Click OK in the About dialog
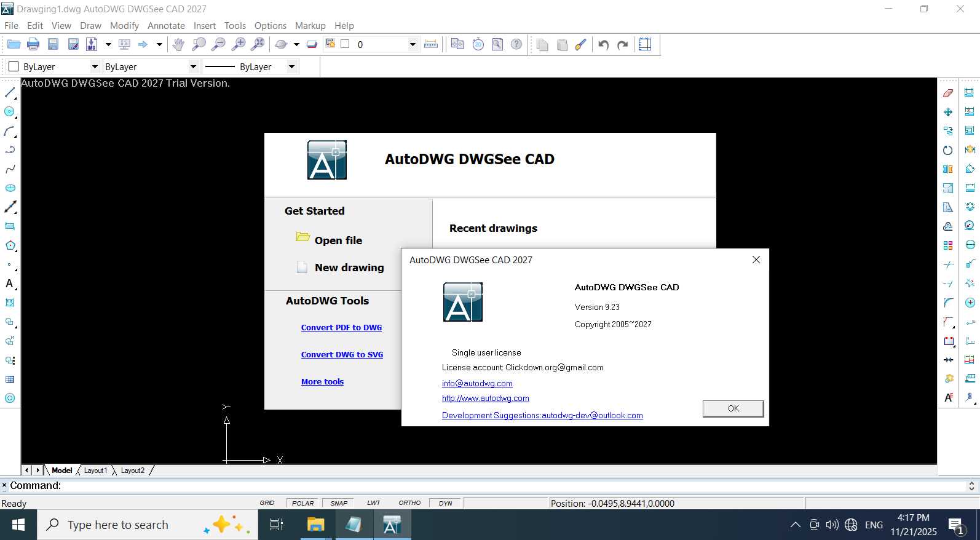Screen dimensions: 980x540 733,408
